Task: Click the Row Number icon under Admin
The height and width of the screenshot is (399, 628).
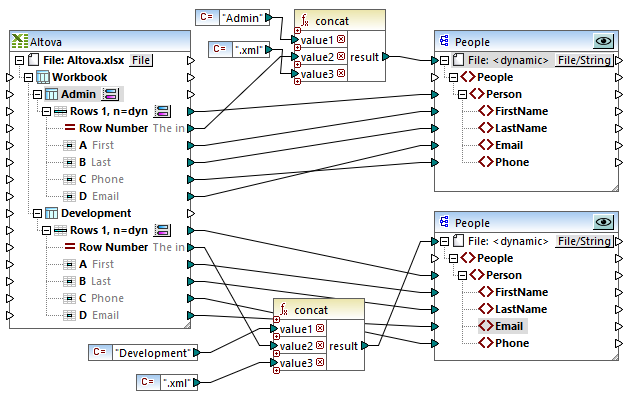Action: pyautogui.click(x=70, y=128)
